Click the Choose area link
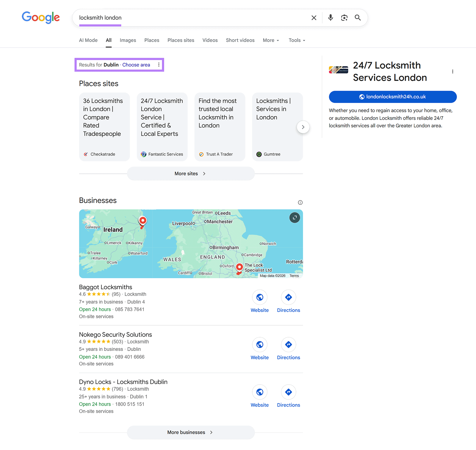 pyautogui.click(x=136, y=65)
